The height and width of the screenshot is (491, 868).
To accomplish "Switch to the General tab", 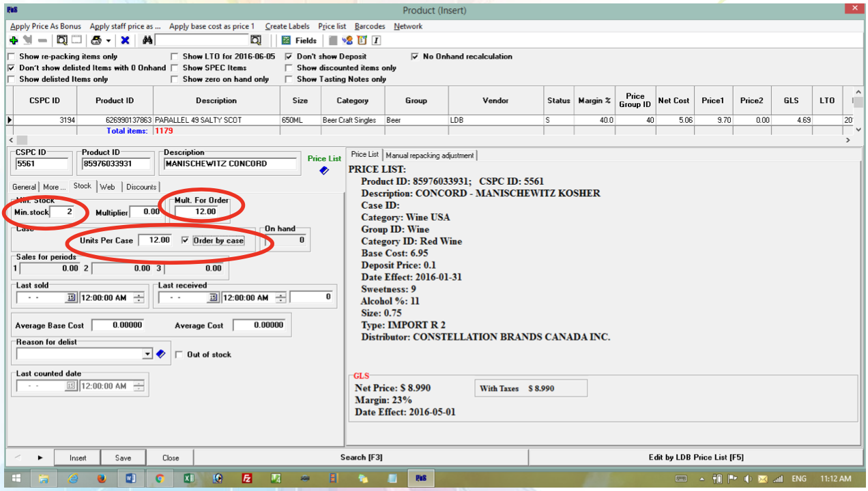I will [25, 187].
